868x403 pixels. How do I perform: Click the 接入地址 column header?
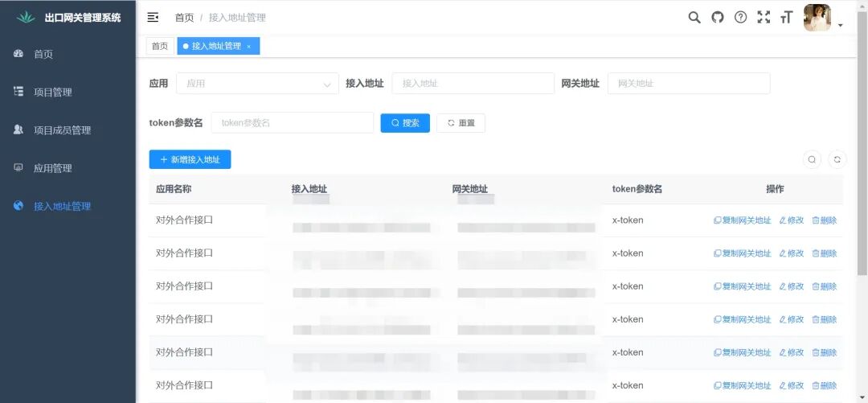click(x=309, y=189)
